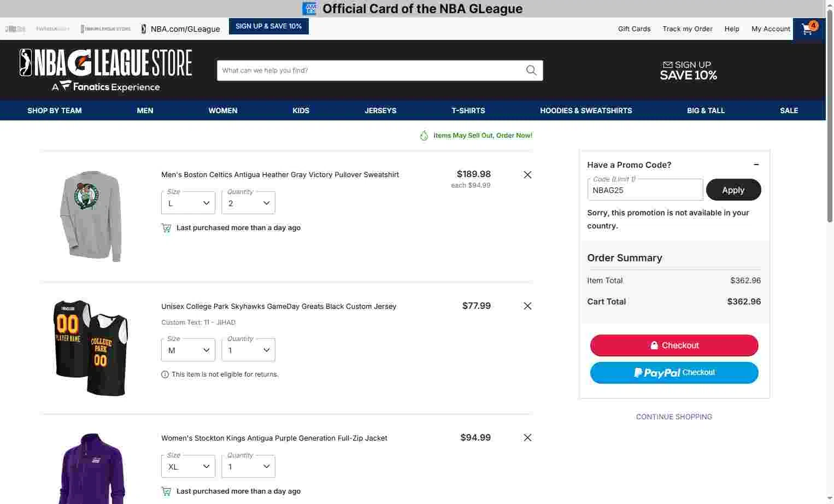
Task: Open Unisex College Park Skyhawks jersey title
Action: [279, 307]
